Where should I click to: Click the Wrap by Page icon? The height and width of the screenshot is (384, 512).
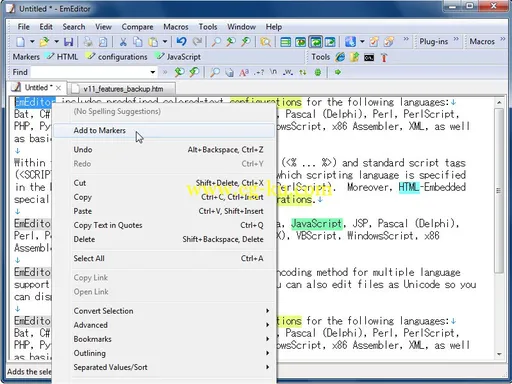coord(330,42)
